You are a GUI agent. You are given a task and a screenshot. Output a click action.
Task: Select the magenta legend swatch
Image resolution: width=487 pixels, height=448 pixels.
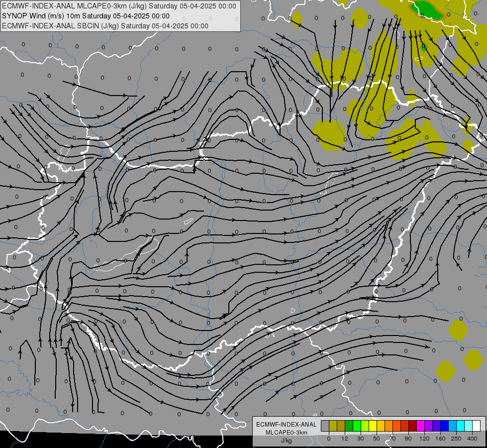(x=421, y=426)
